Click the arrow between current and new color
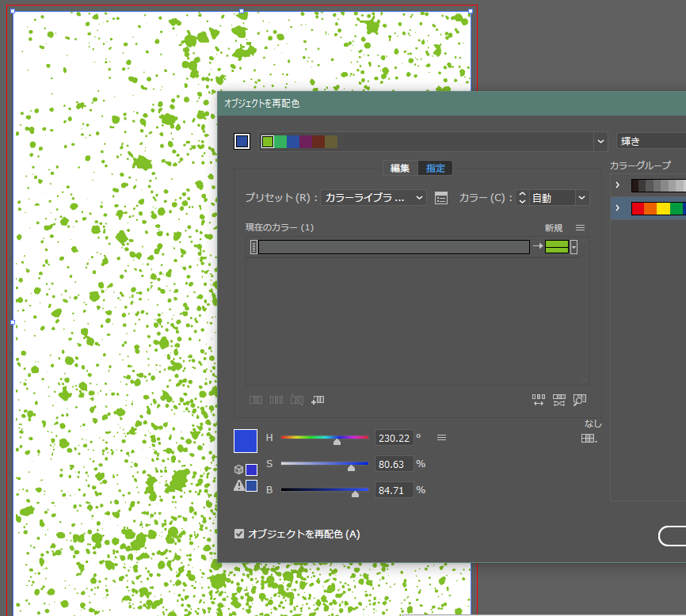This screenshot has width=686, height=616. (538, 246)
